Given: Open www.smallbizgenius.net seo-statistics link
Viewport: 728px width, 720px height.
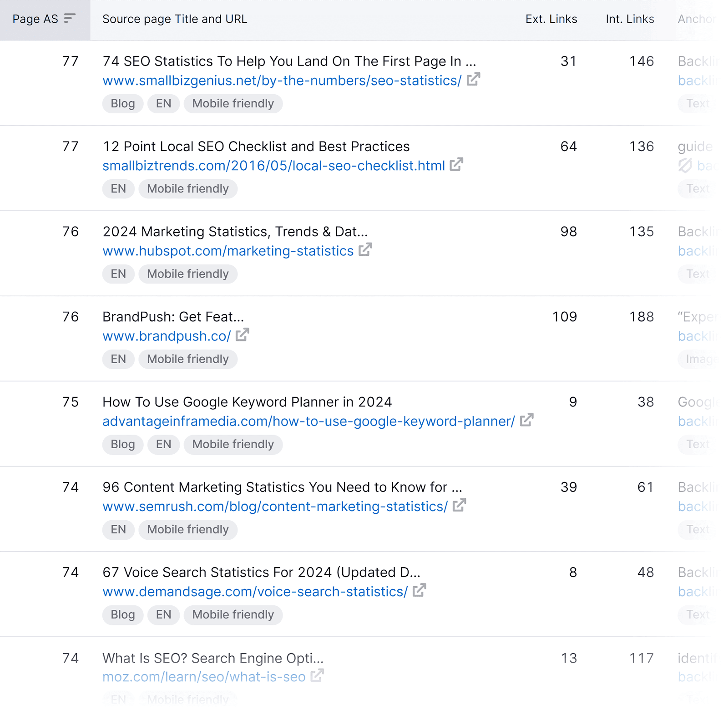Looking at the screenshot, I should (x=282, y=81).
